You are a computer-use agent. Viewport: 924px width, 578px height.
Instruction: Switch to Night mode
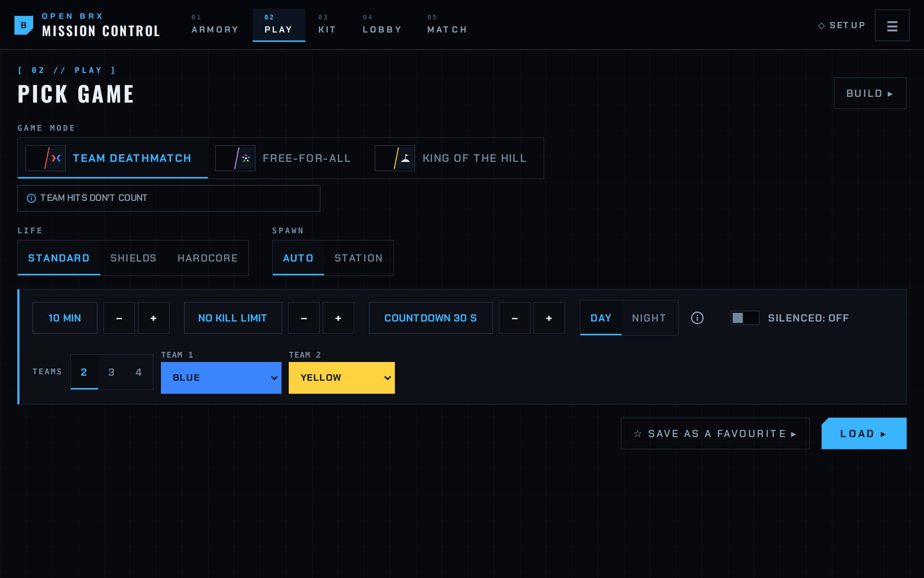coord(649,318)
